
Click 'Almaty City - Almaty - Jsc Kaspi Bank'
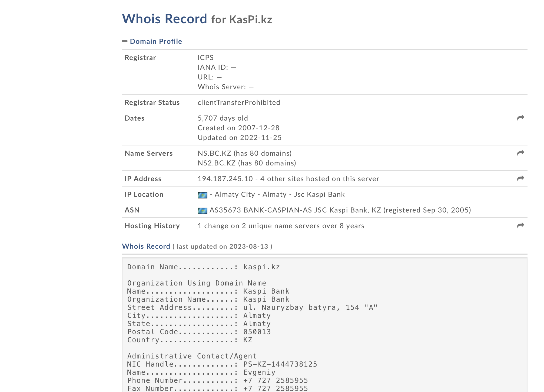280,194
